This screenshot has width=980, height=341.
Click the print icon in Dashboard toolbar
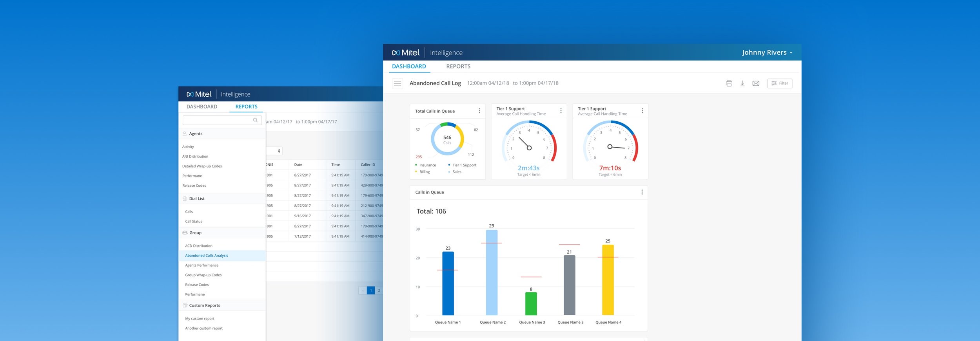(x=729, y=83)
